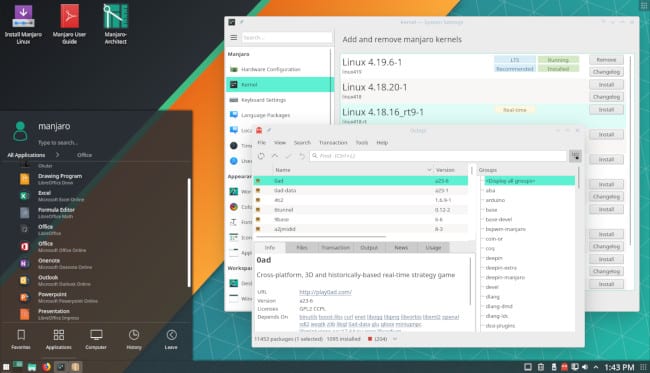The height and width of the screenshot is (373, 650).
Task: Open the play0ad.com URL link
Action: (x=325, y=292)
